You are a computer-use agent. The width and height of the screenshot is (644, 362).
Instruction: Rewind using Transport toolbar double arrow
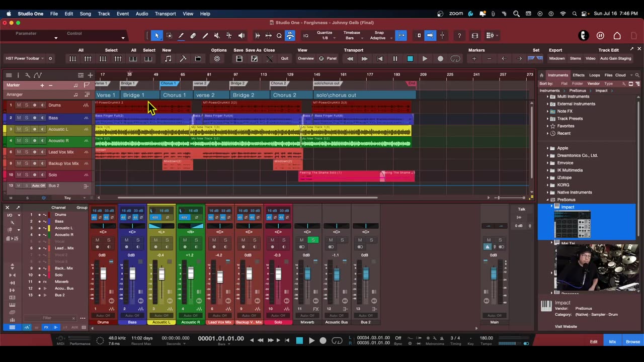350,59
